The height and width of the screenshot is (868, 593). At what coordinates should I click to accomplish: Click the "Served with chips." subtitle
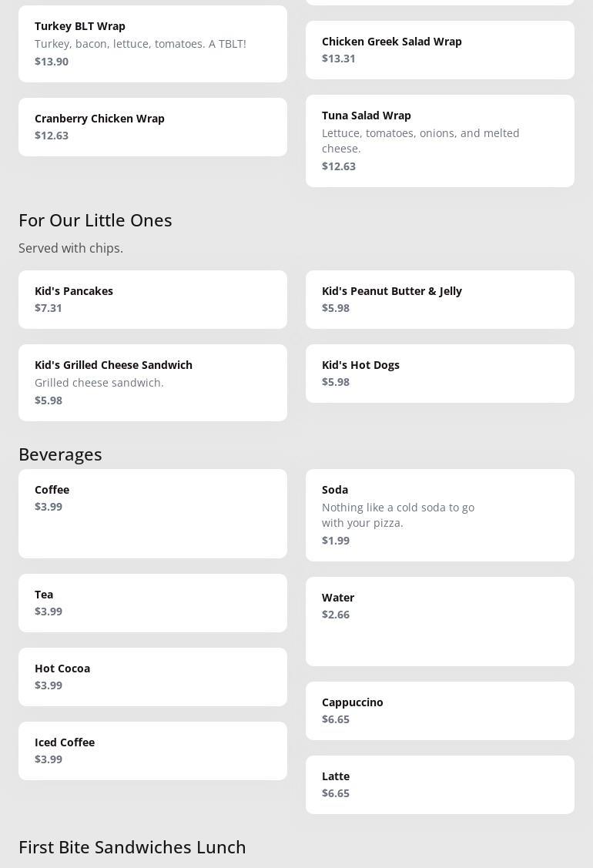(x=71, y=248)
